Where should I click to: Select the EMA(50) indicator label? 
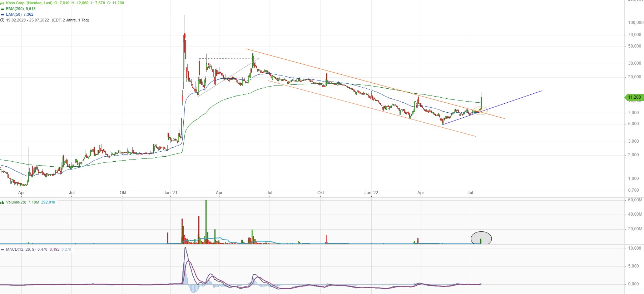tap(14, 15)
